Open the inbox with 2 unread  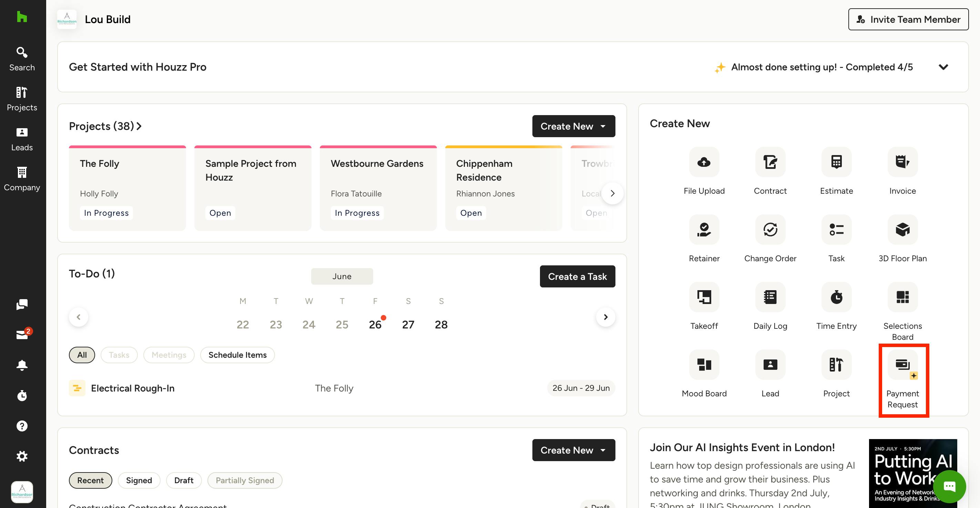coord(22,335)
